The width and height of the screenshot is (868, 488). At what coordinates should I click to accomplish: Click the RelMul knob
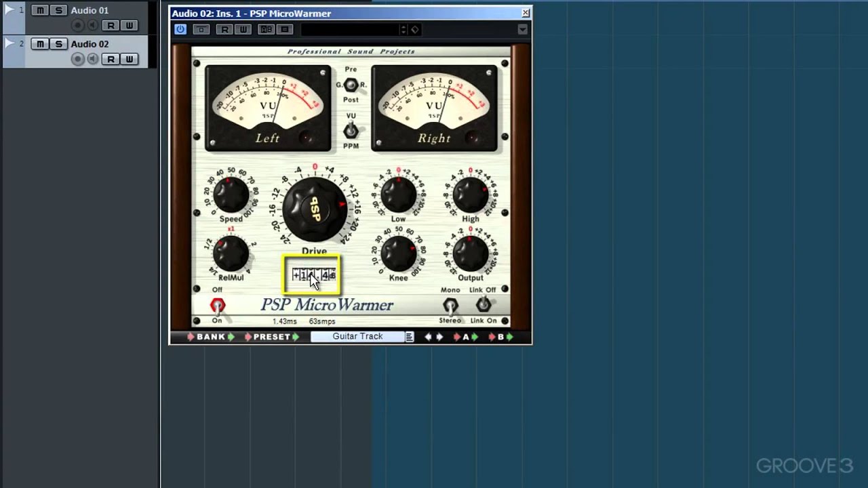point(231,254)
